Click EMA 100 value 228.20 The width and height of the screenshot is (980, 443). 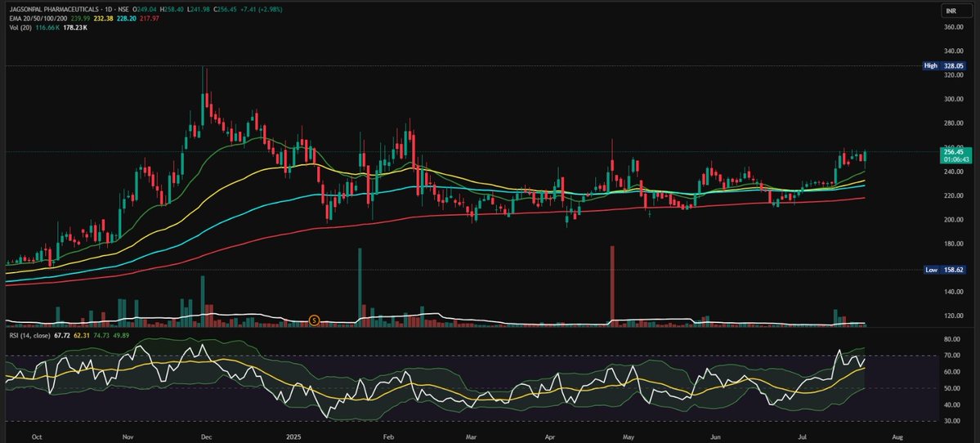tap(126, 19)
